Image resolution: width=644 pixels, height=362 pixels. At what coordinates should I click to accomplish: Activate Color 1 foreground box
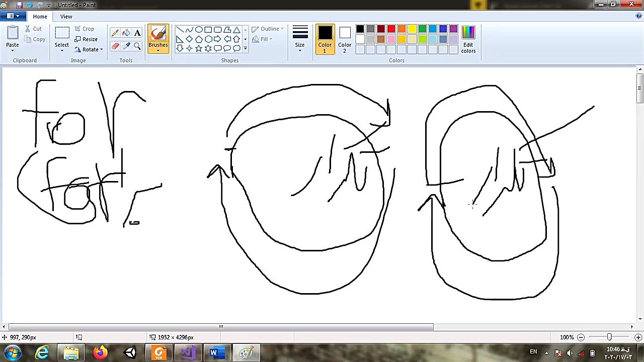click(x=325, y=39)
